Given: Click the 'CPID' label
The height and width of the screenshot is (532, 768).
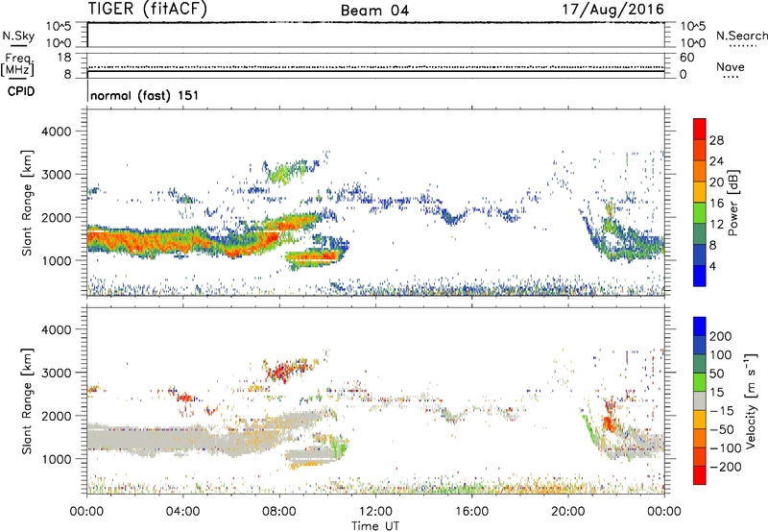Looking at the screenshot, I should [x=21, y=91].
